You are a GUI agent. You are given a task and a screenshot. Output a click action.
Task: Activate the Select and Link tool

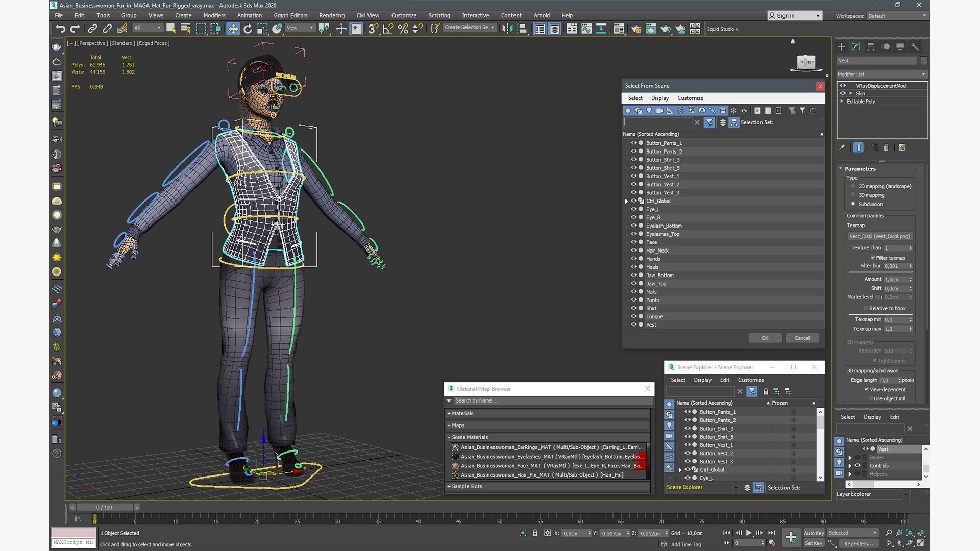[92, 29]
